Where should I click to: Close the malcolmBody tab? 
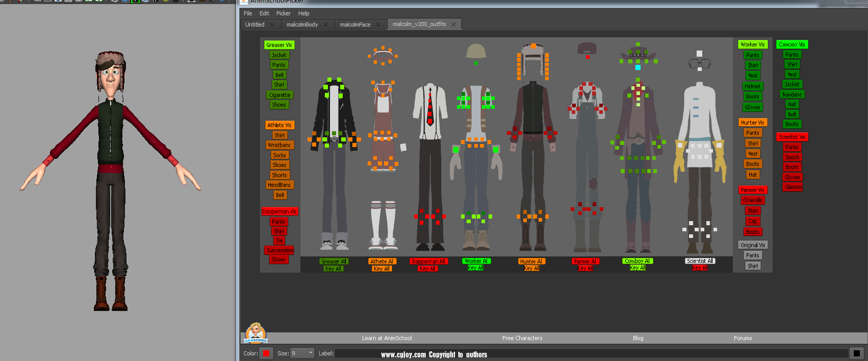click(x=325, y=25)
